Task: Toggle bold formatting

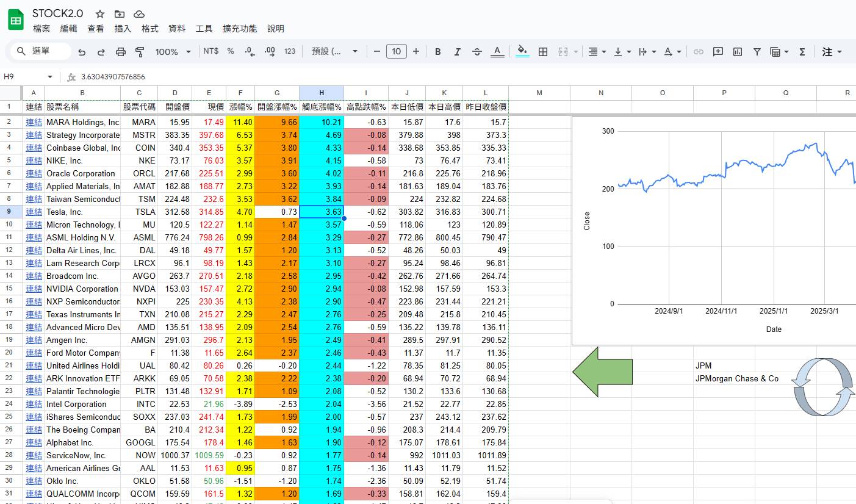Action: (x=437, y=52)
